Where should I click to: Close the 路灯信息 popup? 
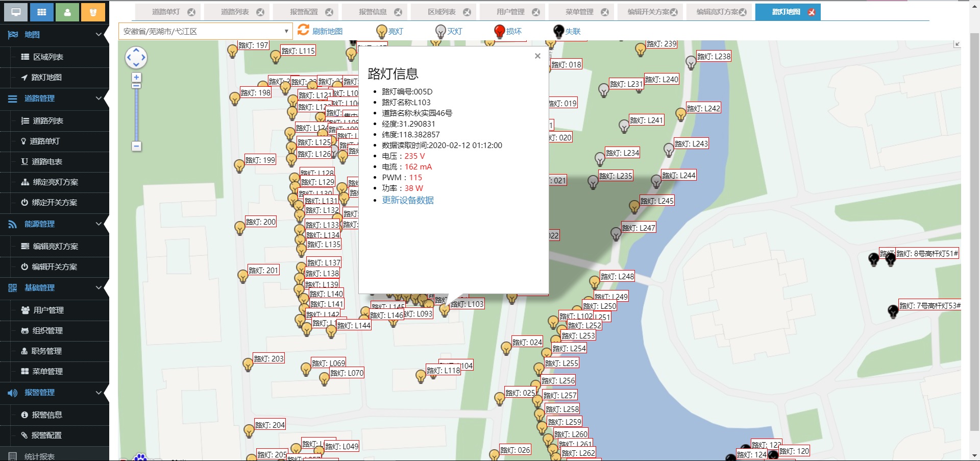click(537, 56)
